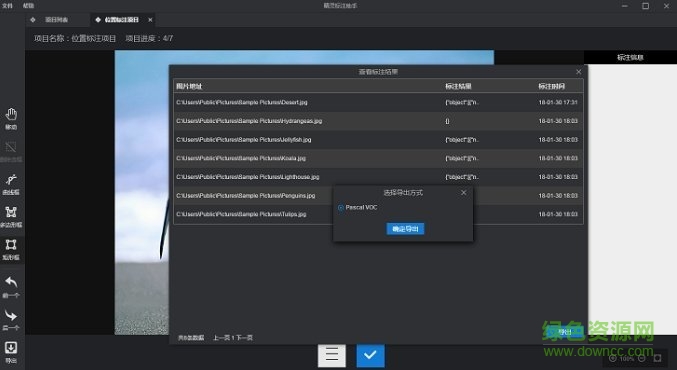
Task: Select the Koala.jpg row path
Action: tap(241, 158)
